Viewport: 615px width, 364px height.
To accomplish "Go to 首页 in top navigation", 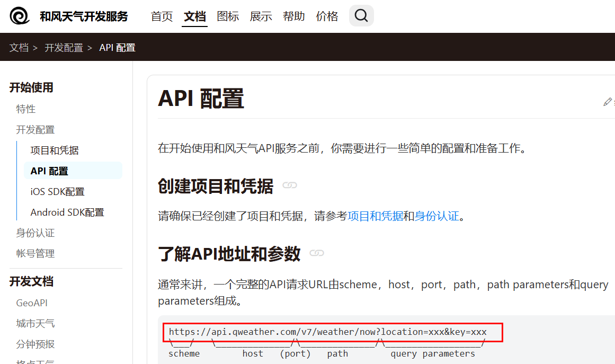I will pyautogui.click(x=162, y=16).
